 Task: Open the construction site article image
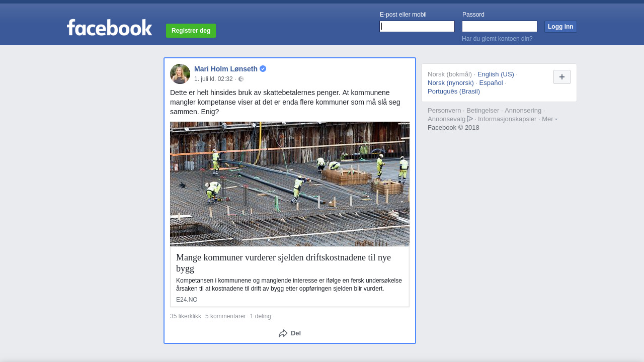pos(290,184)
